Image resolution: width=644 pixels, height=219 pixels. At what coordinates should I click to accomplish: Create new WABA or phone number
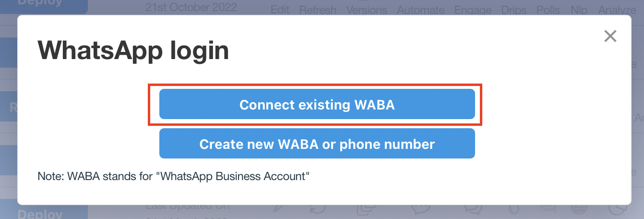click(317, 143)
